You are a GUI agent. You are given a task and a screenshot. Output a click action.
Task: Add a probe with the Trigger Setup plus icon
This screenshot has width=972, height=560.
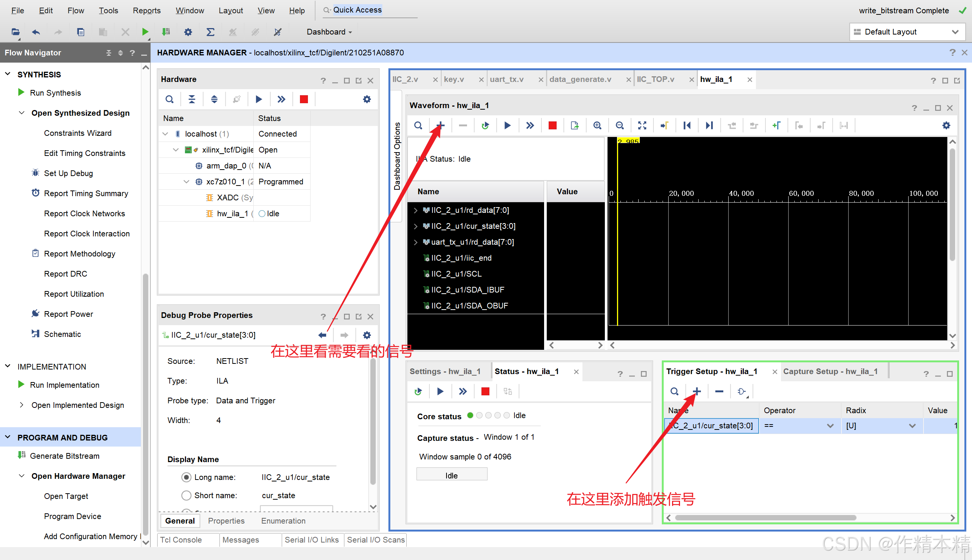tap(696, 391)
